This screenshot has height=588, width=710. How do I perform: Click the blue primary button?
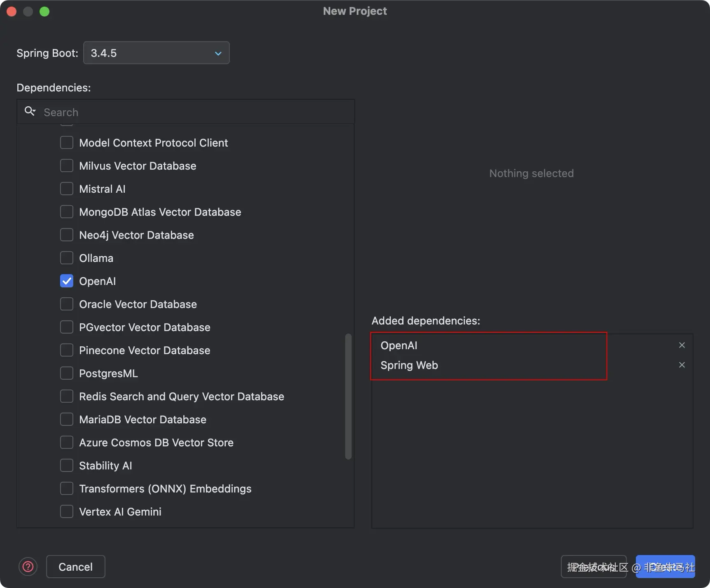click(666, 567)
